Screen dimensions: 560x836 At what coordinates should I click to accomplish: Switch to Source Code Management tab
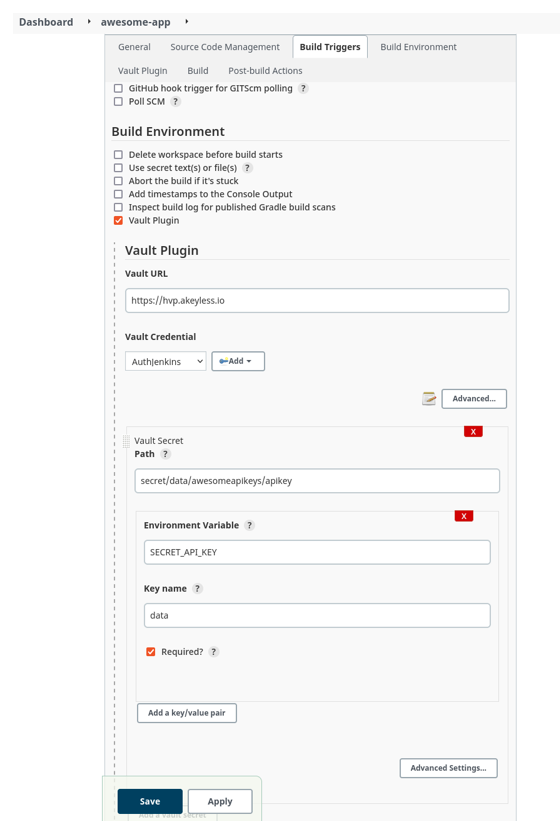[225, 47]
